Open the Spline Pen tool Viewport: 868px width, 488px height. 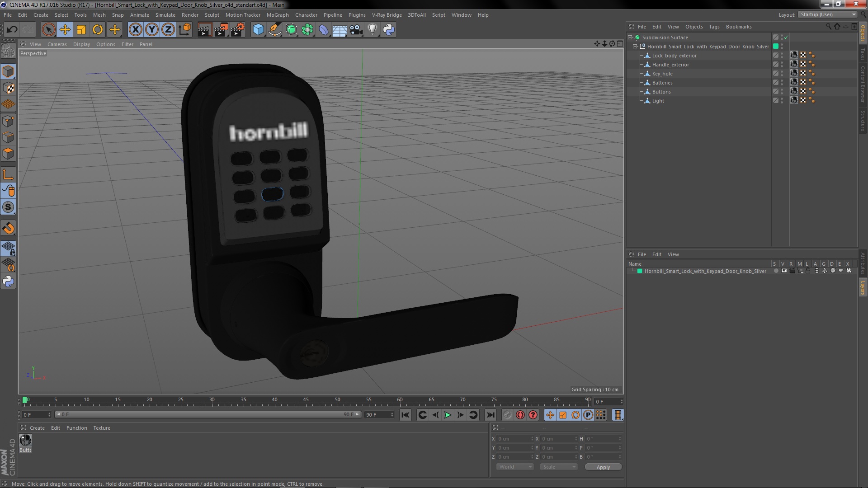coord(274,30)
